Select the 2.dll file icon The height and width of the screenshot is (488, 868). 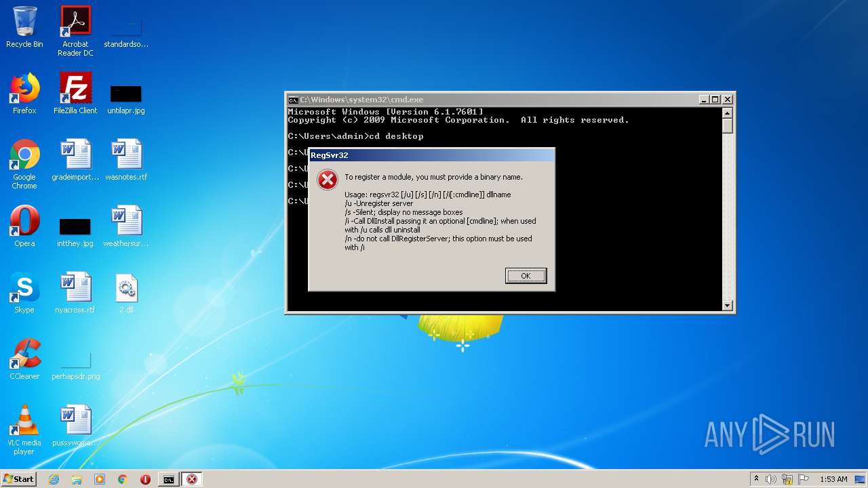[126, 293]
